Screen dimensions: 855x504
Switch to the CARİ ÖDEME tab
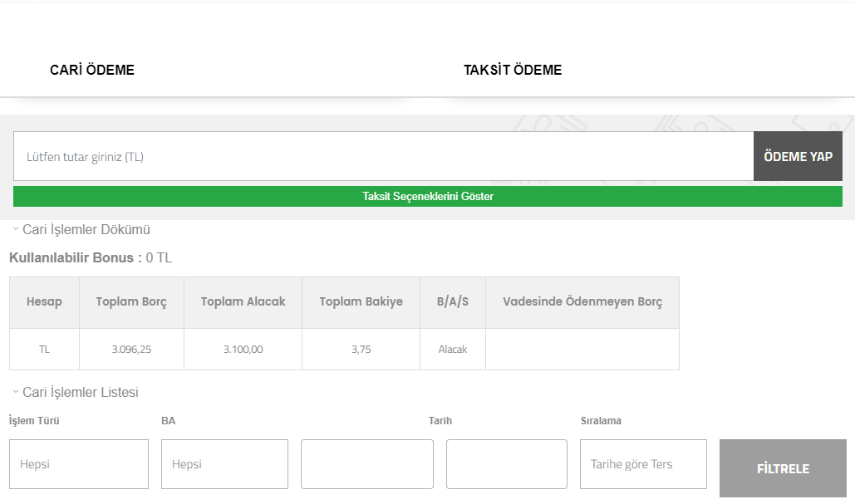(x=92, y=71)
